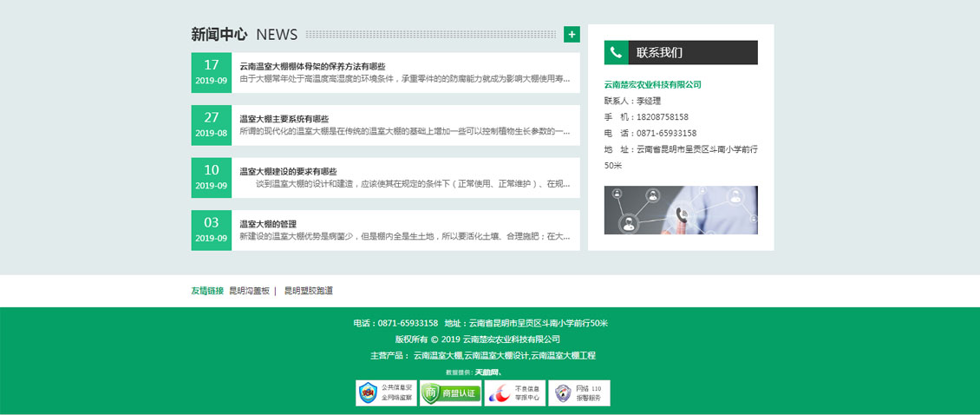The width and height of the screenshot is (980, 415).
Task: Click the 昆明塑胶跑道 friendly link
Action: coord(309,291)
